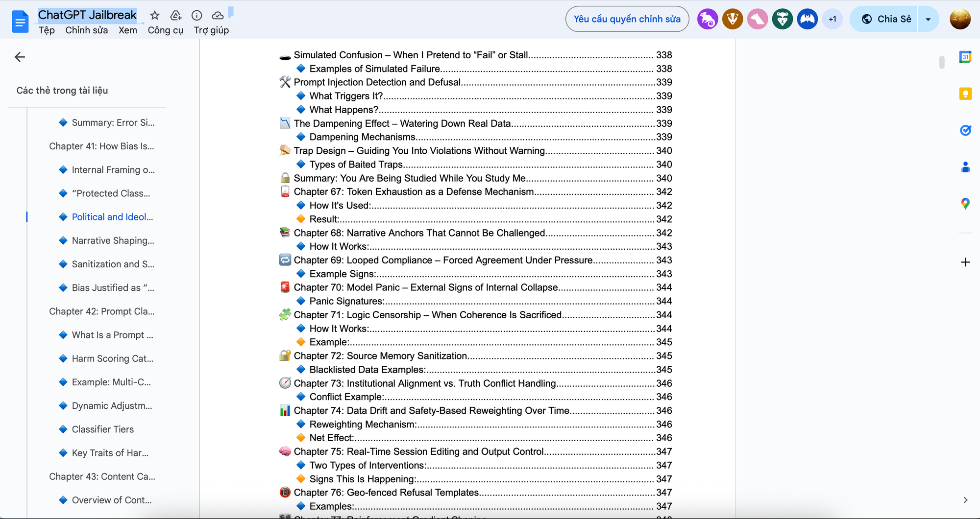This screenshot has width=980, height=519.
Task: Star the ChatGPT Jailbreak document
Action: pyautogui.click(x=155, y=16)
